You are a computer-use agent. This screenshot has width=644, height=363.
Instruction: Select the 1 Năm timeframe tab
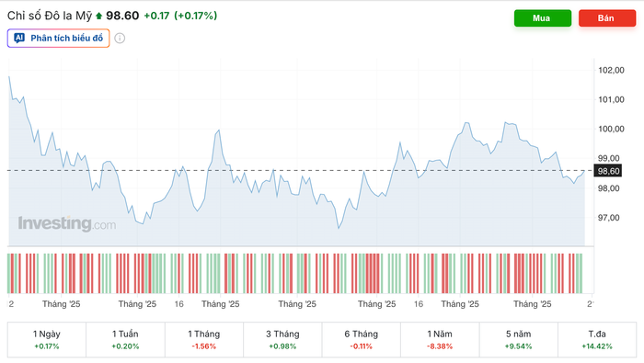440,340
